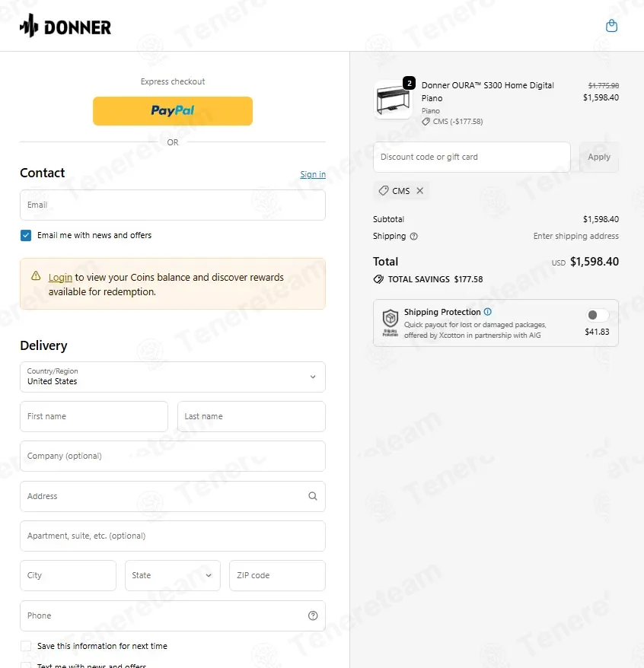Screen dimensions: 644x668
Task: Remove the CMS discount code
Action: (419, 191)
